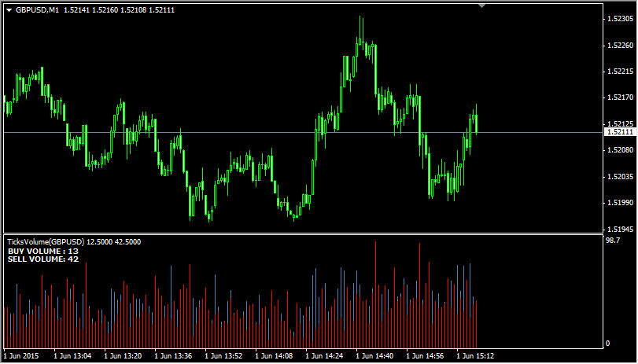The image size is (638, 364).
Task: Click price scale value 1.52125
Action: click(x=620, y=123)
